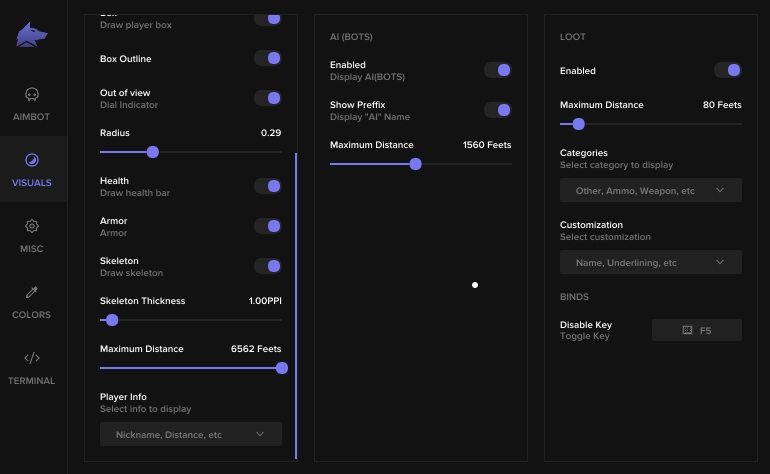Select the Visuals sidebar icon
Viewport: 770px width, 474px height.
[x=32, y=160]
